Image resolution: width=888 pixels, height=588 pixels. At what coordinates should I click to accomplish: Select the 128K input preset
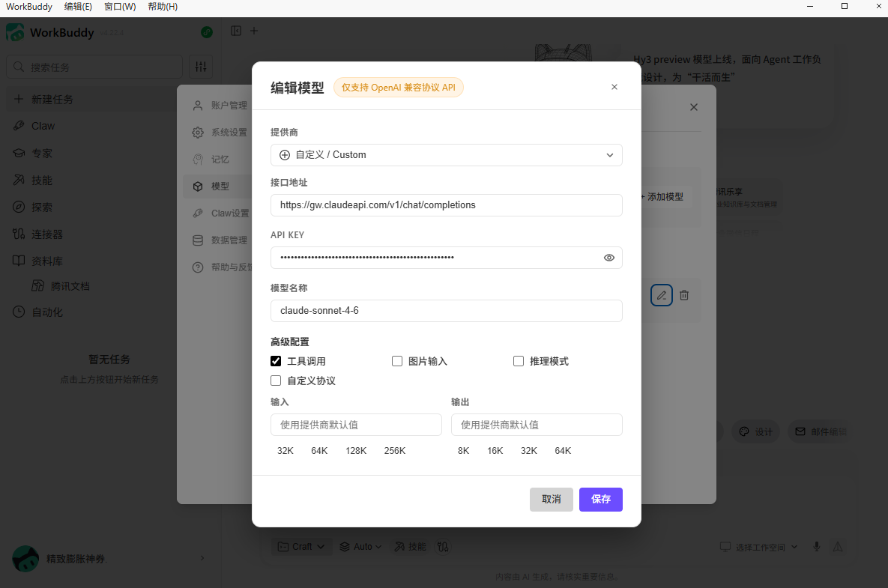(x=356, y=451)
